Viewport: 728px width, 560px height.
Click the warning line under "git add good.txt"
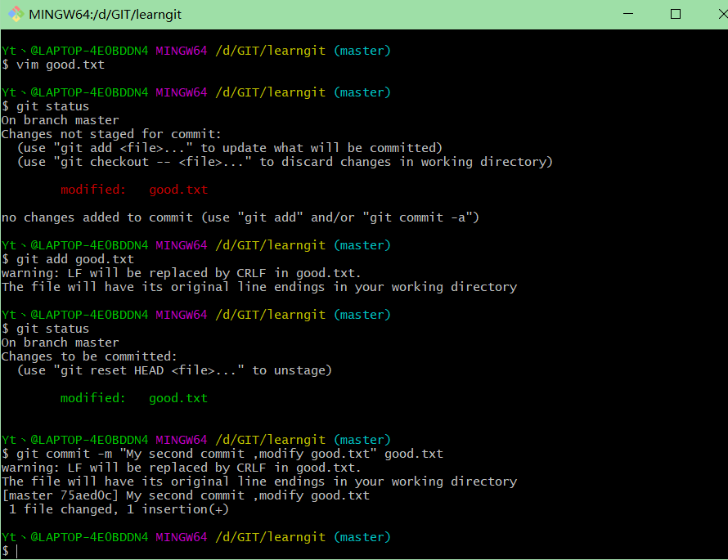coord(181,273)
